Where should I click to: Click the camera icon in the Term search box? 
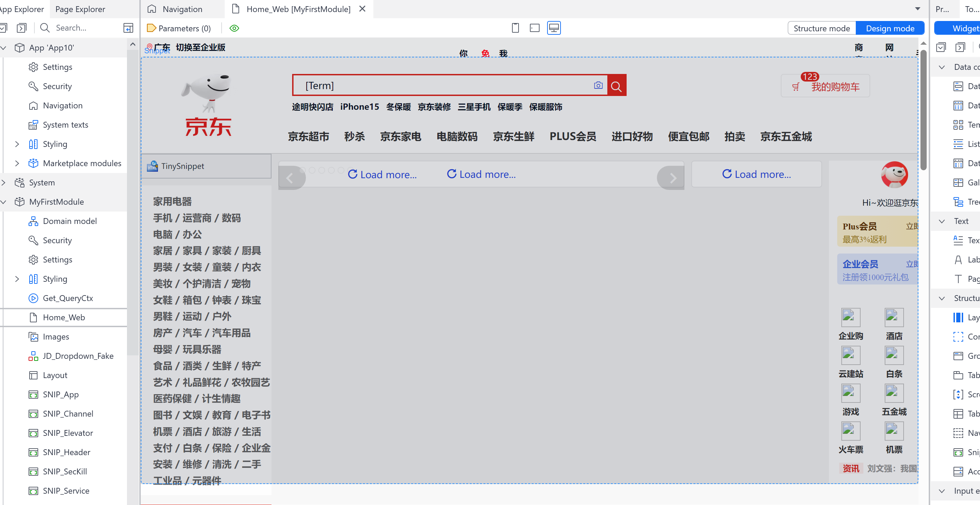coord(598,85)
